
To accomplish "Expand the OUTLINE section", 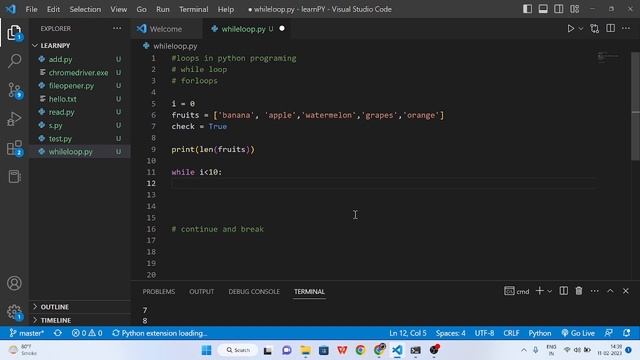I will (x=54, y=307).
